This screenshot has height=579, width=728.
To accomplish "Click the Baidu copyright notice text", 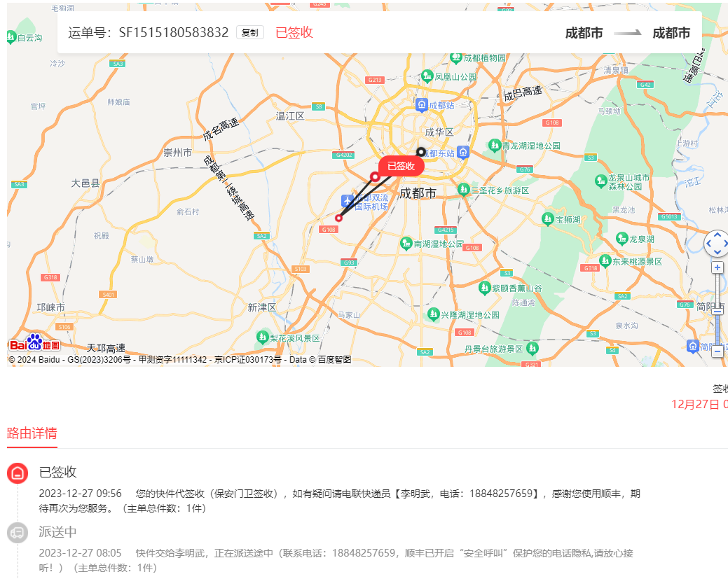I will click(x=179, y=360).
